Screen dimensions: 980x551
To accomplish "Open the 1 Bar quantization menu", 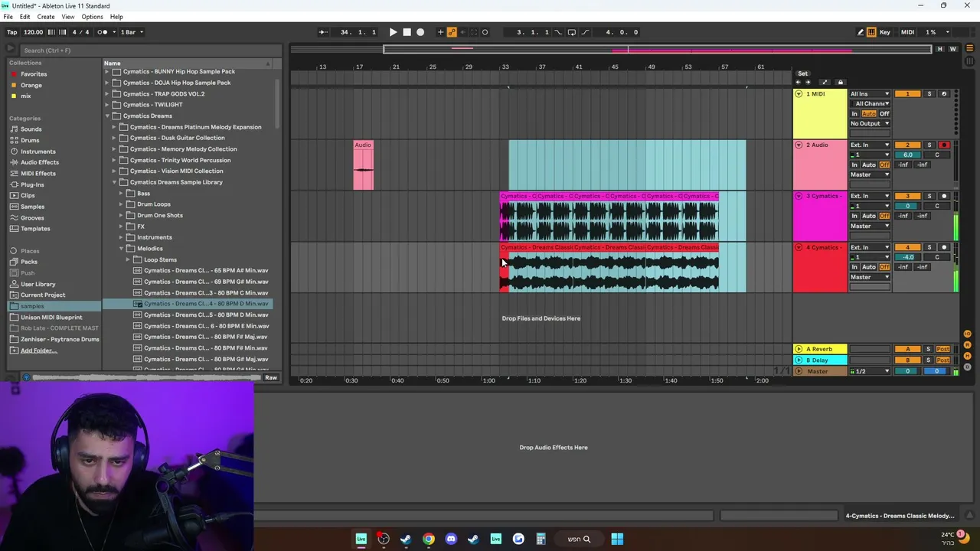I will pos(132,32).
